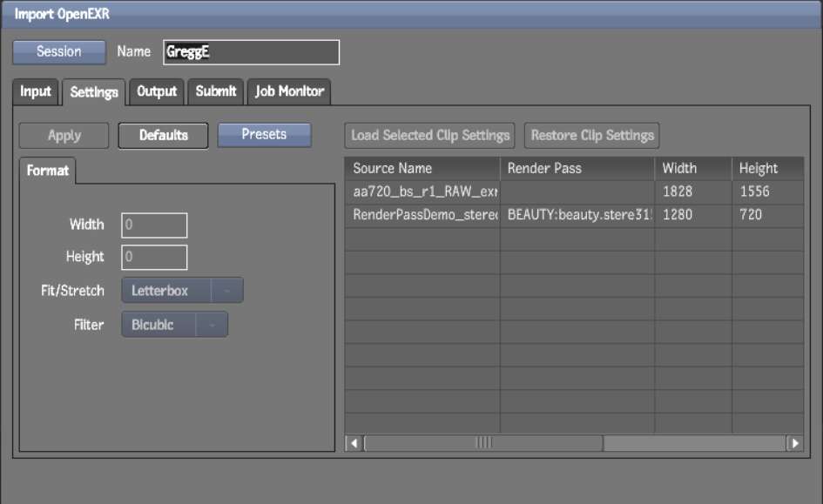Switch to the Output tab
Screen dimensions: 823x504
tap(157, 91)
